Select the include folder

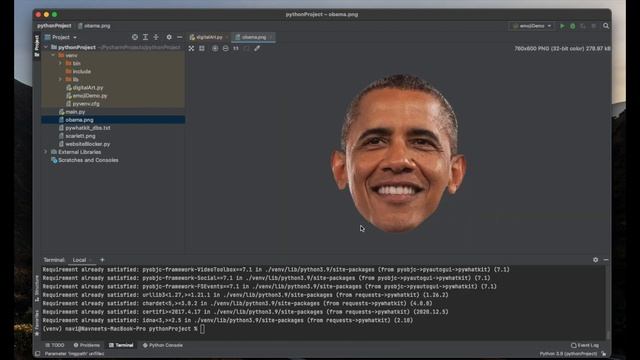pyautogui.click(x=78, y=71)
